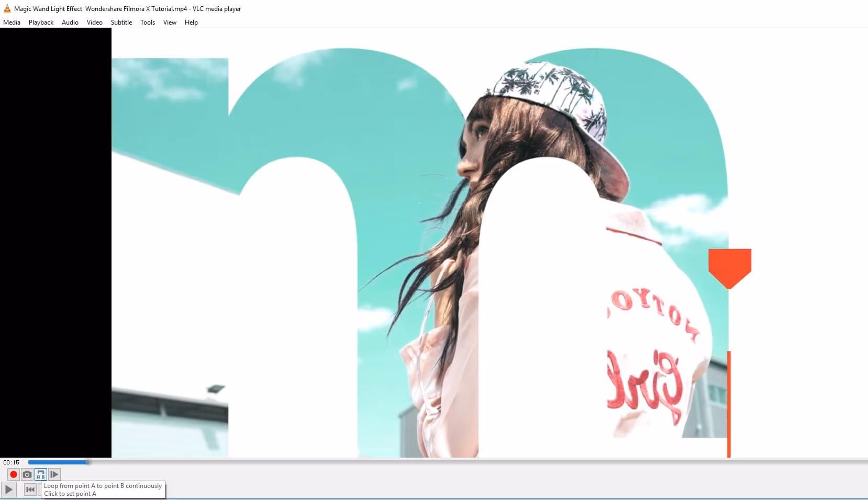
Task: Open the Playback menu
Action: [41, 22]
